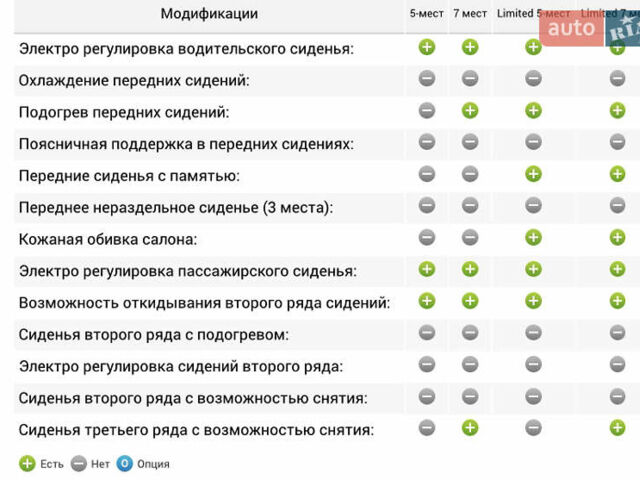The width and height of the screenshot is (640, 480).
Task: Click the green Есть legend icon
Action: pyautogui.click(x=27, y=464)
